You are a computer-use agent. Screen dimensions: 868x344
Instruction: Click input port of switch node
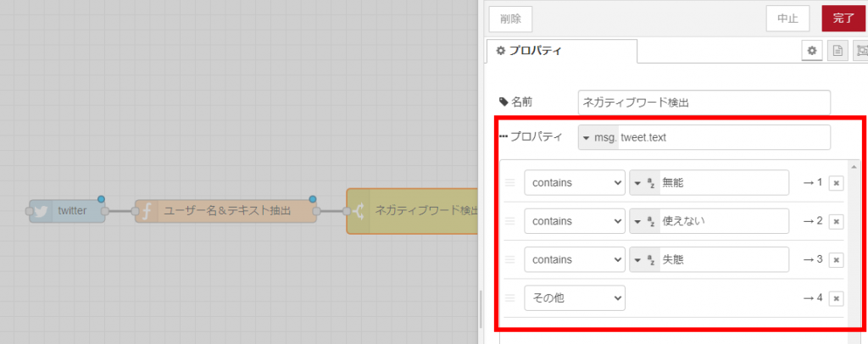tap(347, 211)
